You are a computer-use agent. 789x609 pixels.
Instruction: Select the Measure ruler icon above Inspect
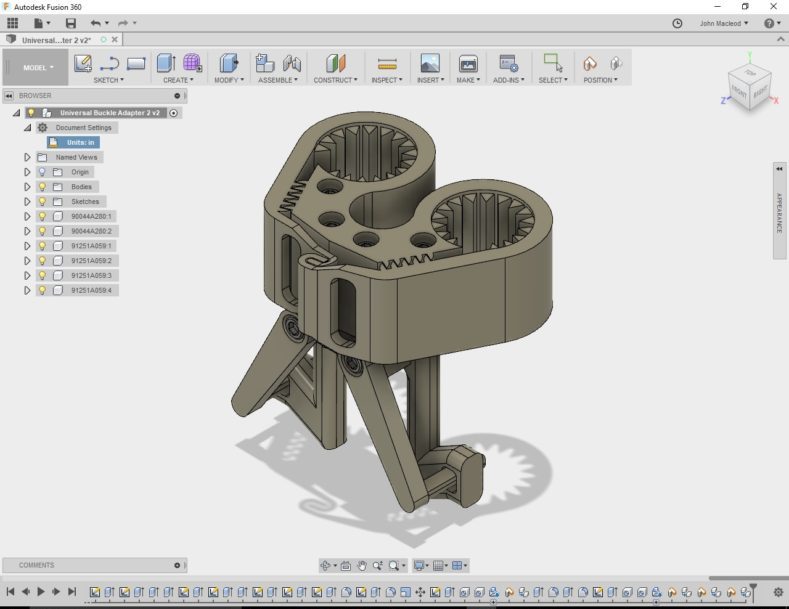point(387,63)
